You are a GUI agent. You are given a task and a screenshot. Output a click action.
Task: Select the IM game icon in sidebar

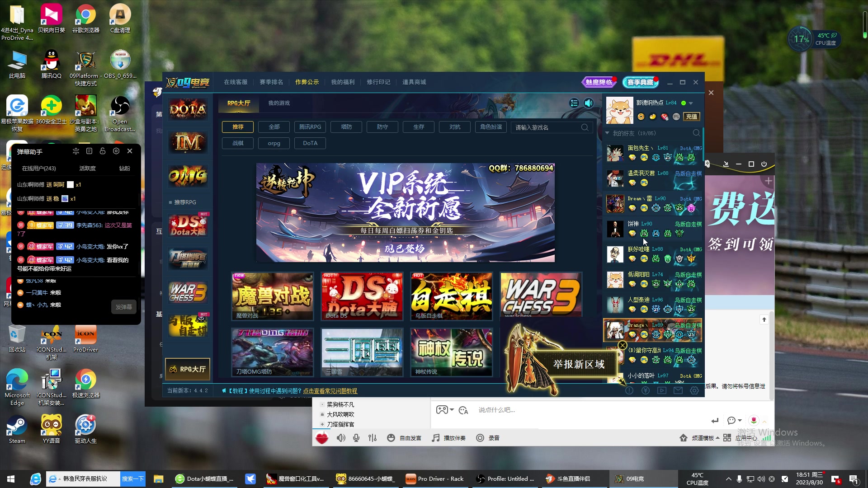coord(188,143)
